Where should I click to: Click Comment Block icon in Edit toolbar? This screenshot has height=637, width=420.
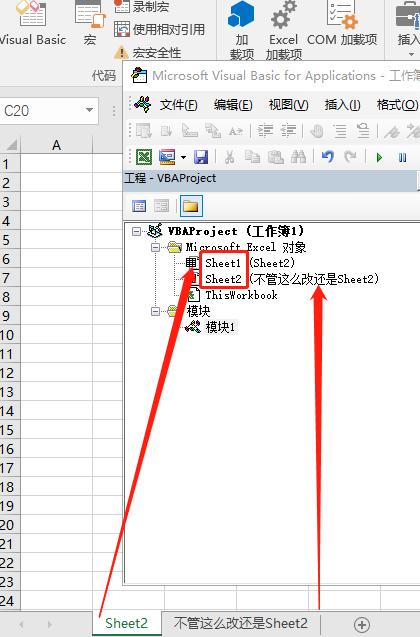click(x=340, y=131)
